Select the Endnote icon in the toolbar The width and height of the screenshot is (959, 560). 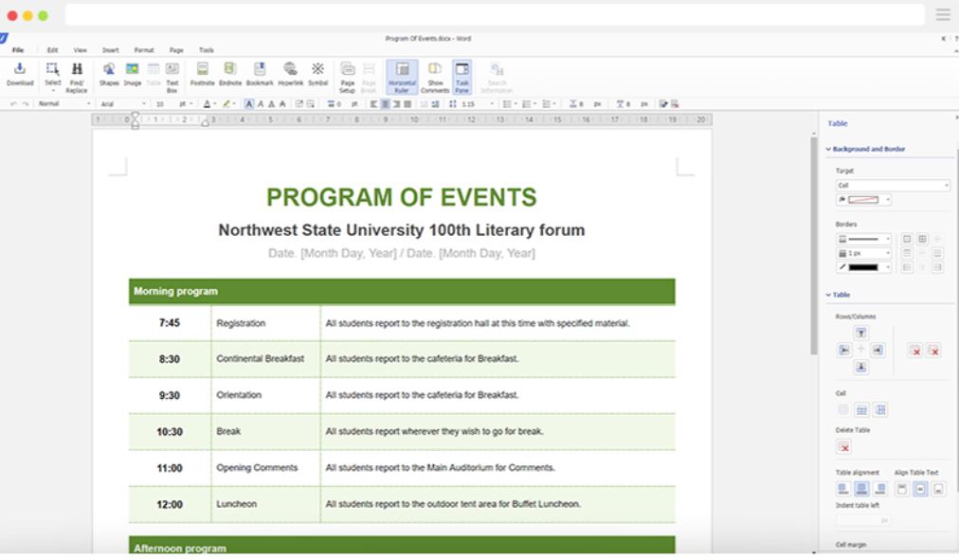coord(229,69)
